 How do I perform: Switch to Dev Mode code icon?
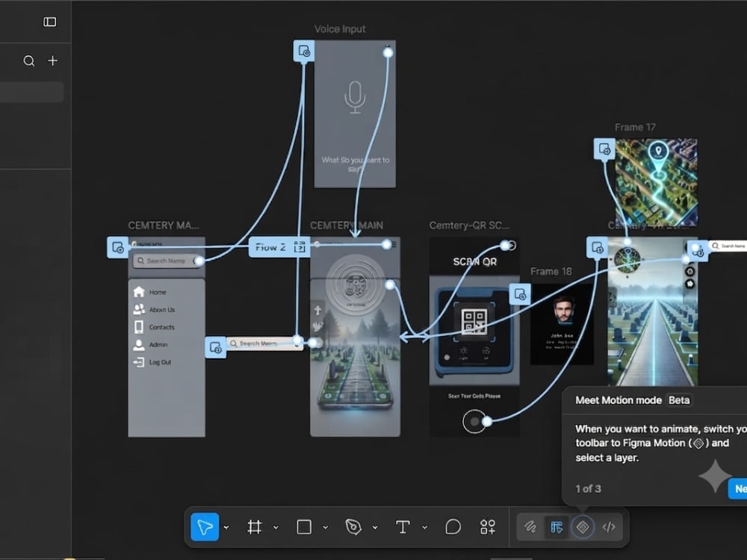point(609,526)
